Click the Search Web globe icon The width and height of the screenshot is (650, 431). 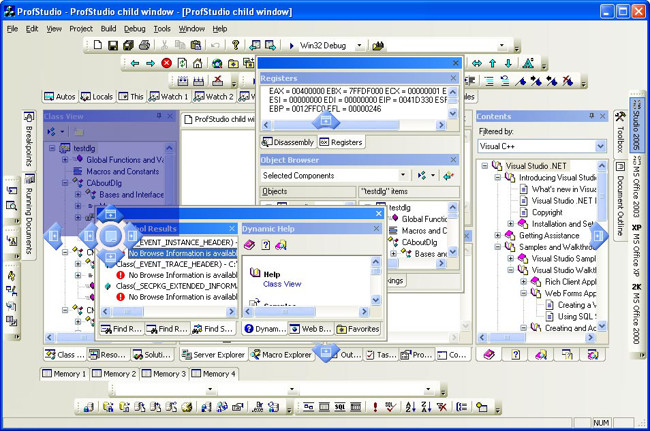pyautogui.click(x=217, y=63)
